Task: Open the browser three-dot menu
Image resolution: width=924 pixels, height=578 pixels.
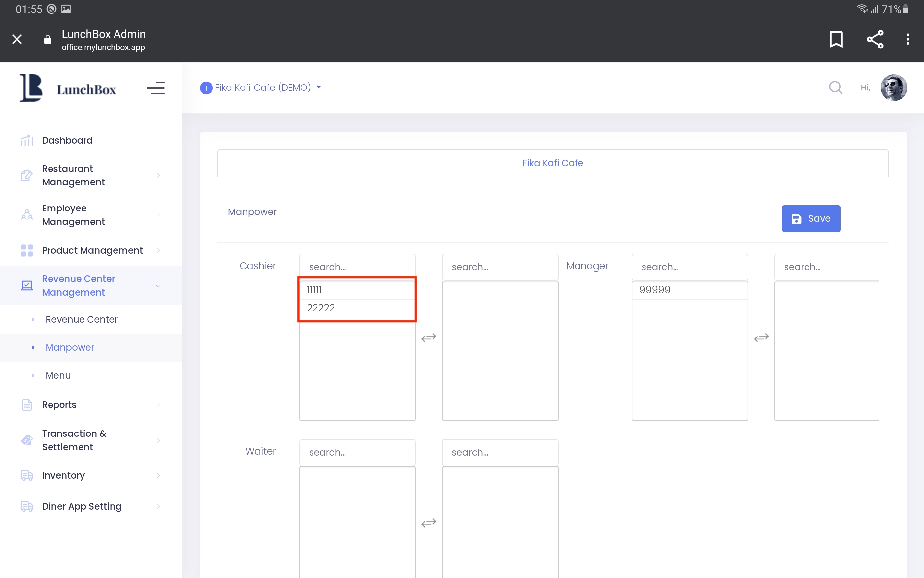Action: (x=907, y=39)
